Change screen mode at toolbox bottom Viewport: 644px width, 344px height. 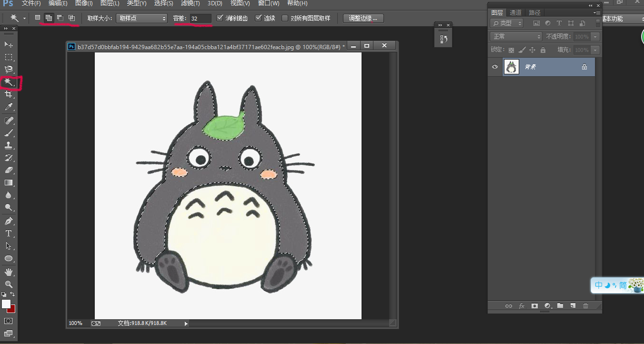[x=9, y=334]
